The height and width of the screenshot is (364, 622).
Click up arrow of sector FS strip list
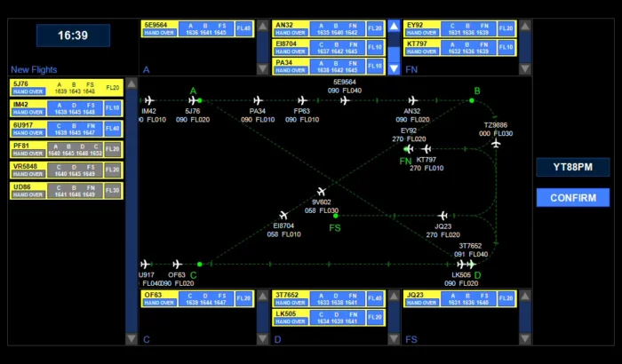tap(525, 296)
